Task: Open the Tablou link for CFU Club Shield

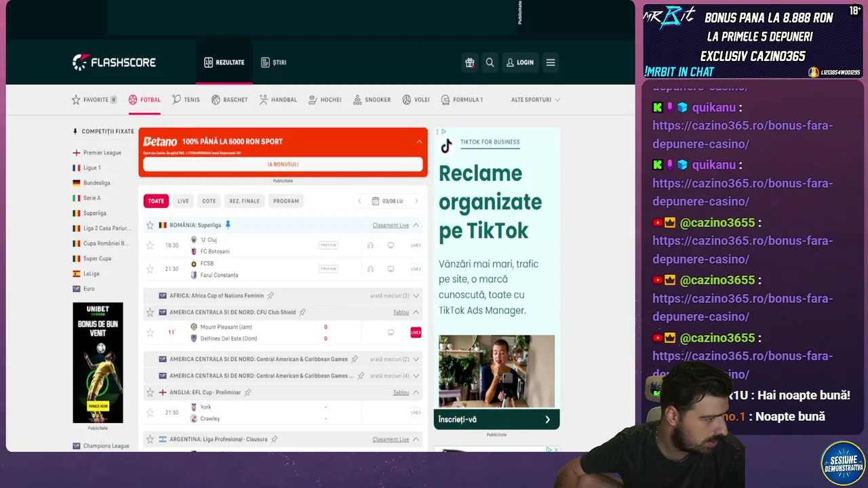Action: click(x=401, y=312)
